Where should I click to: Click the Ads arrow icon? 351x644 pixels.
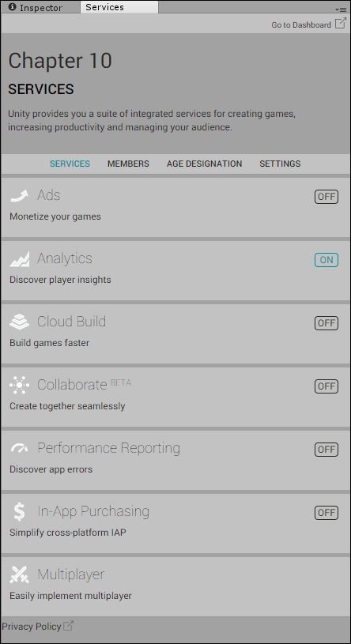click(19, 196)
